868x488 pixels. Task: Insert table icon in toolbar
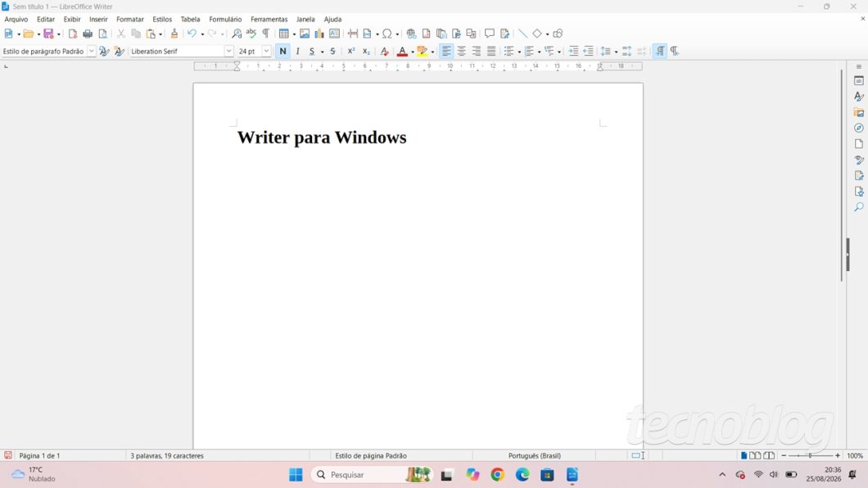click(284, 34)
